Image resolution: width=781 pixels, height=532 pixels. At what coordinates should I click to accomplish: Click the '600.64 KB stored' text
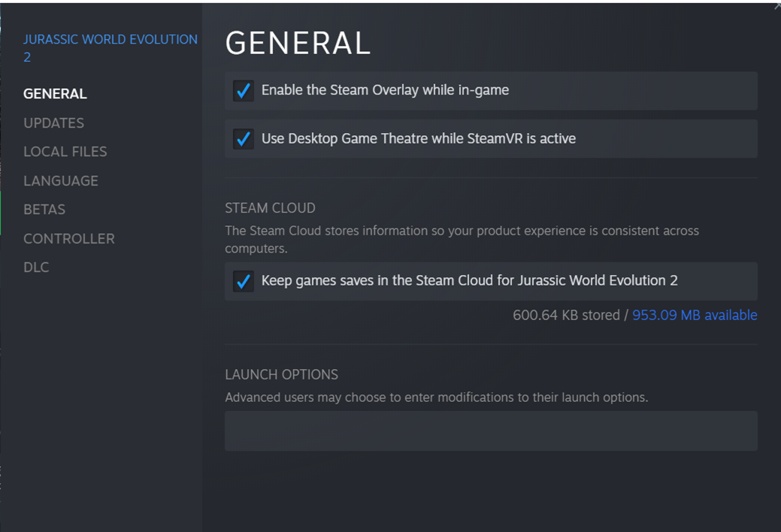[565, 316]
